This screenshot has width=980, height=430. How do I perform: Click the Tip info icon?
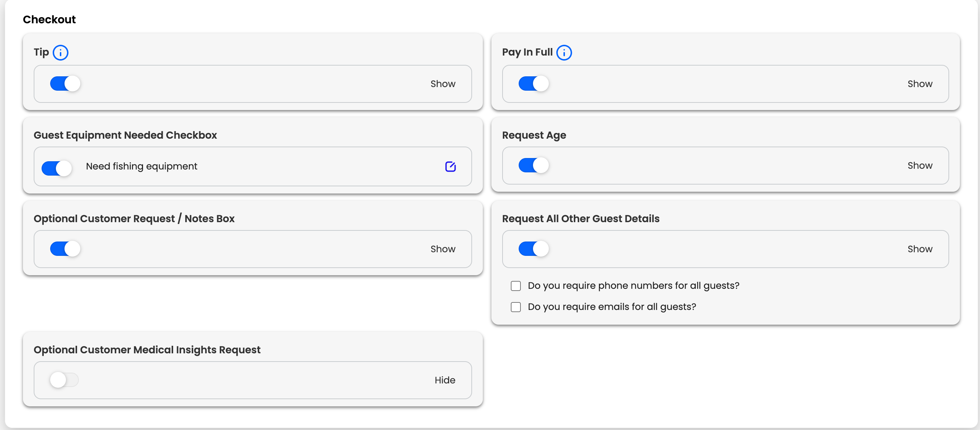coord(61,52)
